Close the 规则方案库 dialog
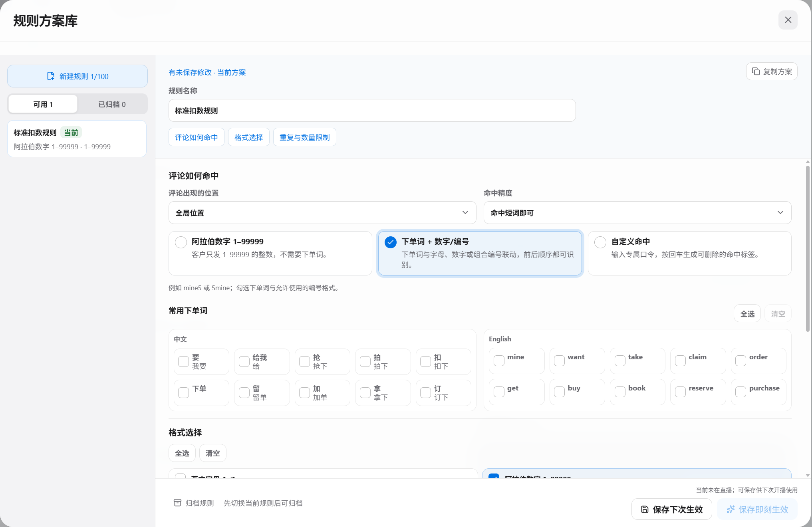Screen dimensions: 812x527 point(788,20)
